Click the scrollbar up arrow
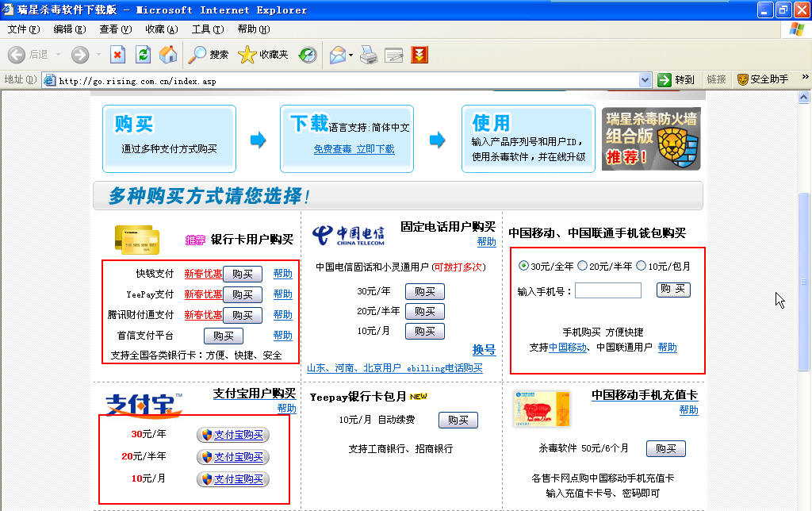Screen dimensions: 812x511 coord(804,97)
